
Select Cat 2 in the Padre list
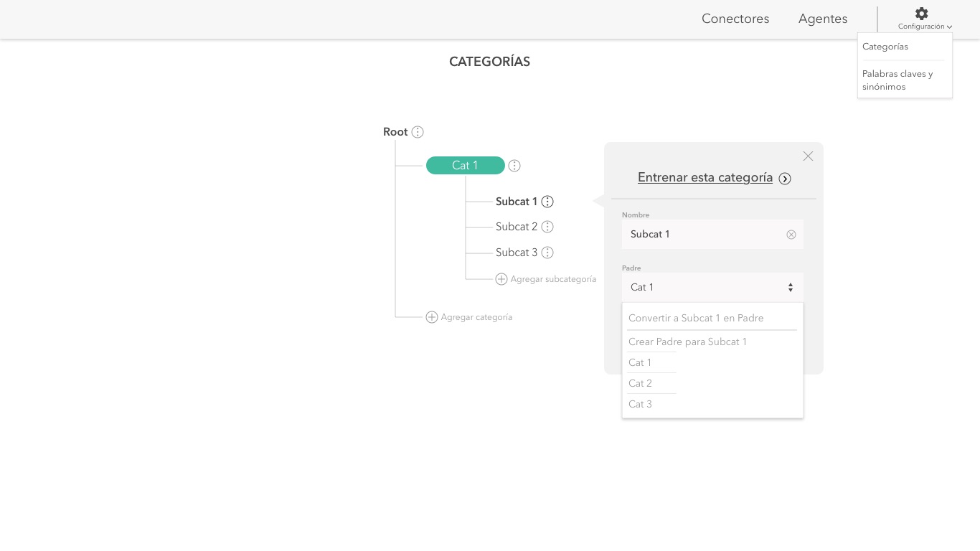pos(640,383)
